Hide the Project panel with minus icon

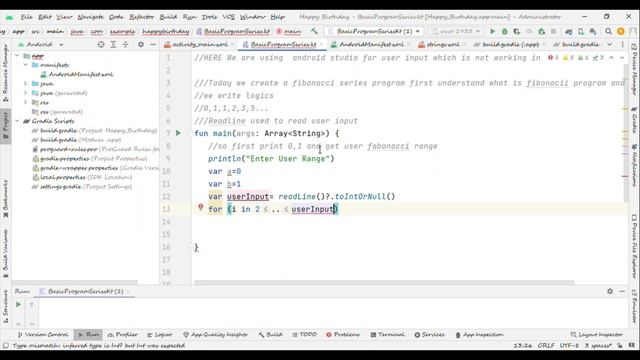point(153,44)
